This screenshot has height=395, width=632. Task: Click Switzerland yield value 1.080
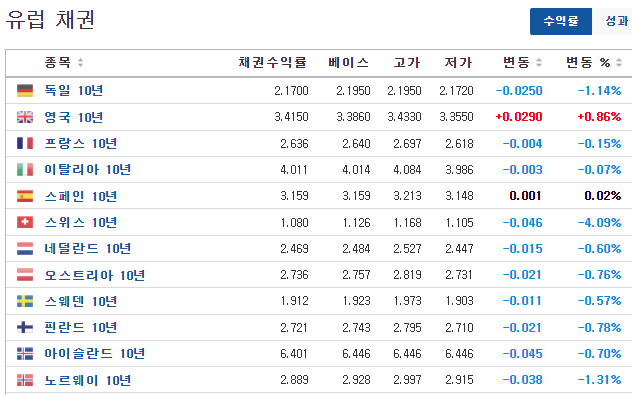(x=294, y=222)
